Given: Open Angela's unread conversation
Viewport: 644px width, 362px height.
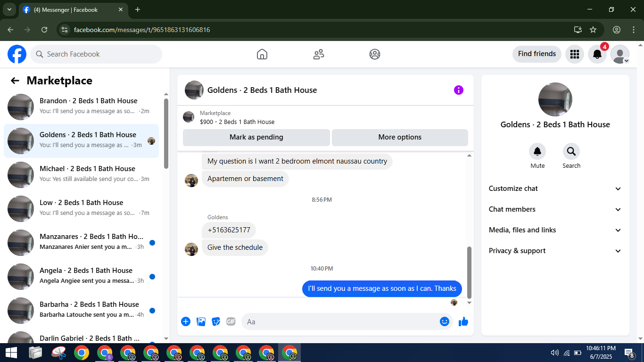Looking at the screenshot, I should [x=81, y=277].
